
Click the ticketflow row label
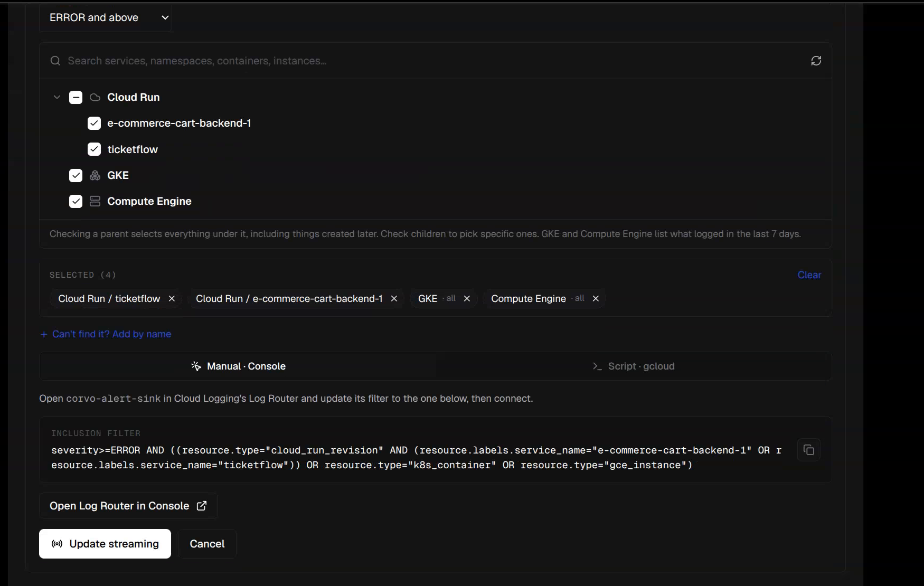pos(133,149)
